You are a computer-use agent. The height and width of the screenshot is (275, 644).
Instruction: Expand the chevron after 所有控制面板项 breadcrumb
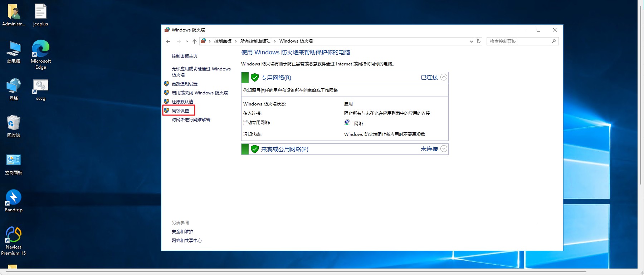pyautogui.click(x=275, y=41)
